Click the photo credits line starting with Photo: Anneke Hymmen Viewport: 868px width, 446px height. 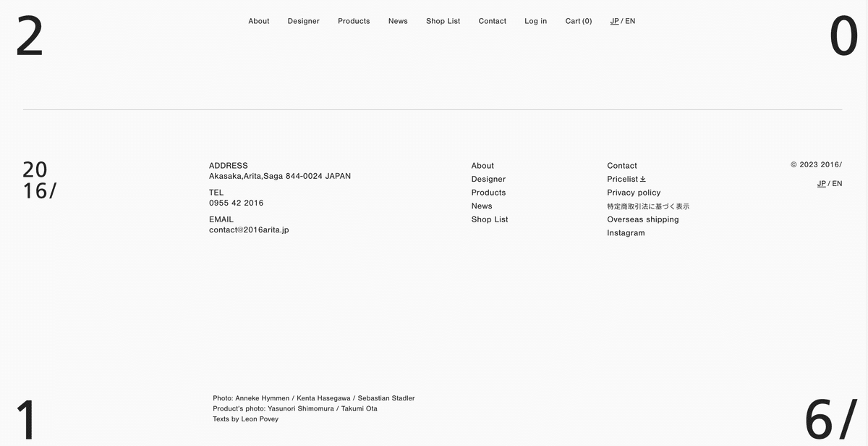[x=314, y=398]
